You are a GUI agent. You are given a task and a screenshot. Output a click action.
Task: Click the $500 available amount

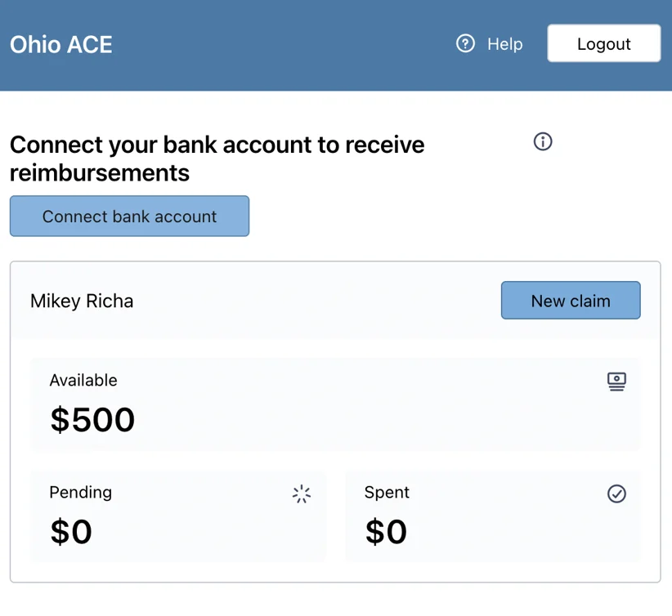coord(92,419)
